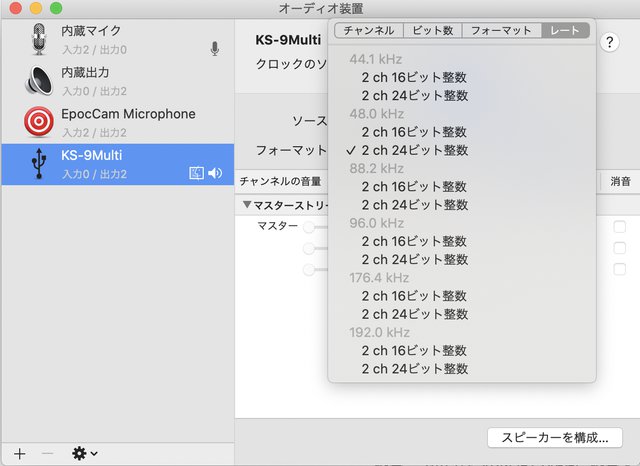Image resolution: width=640 pixels, height=466 pixels.
Task: Select 2 ch 24ビット整数 under 192.0 kHz
Action: coord(414,369)
